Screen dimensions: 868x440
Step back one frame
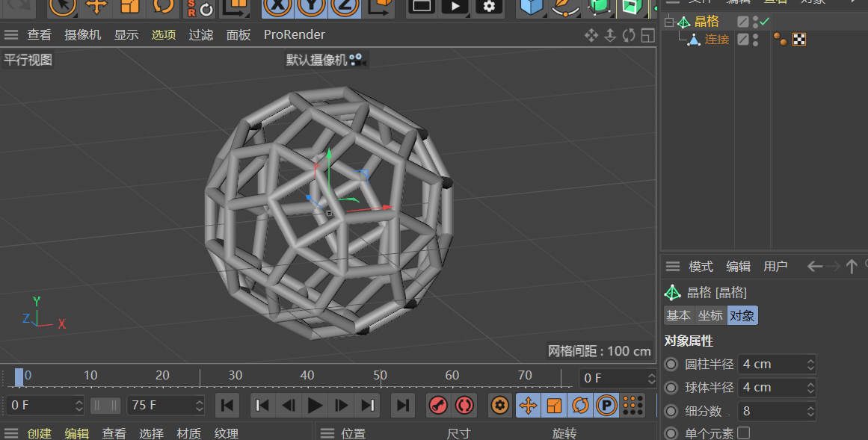[289, 406]
